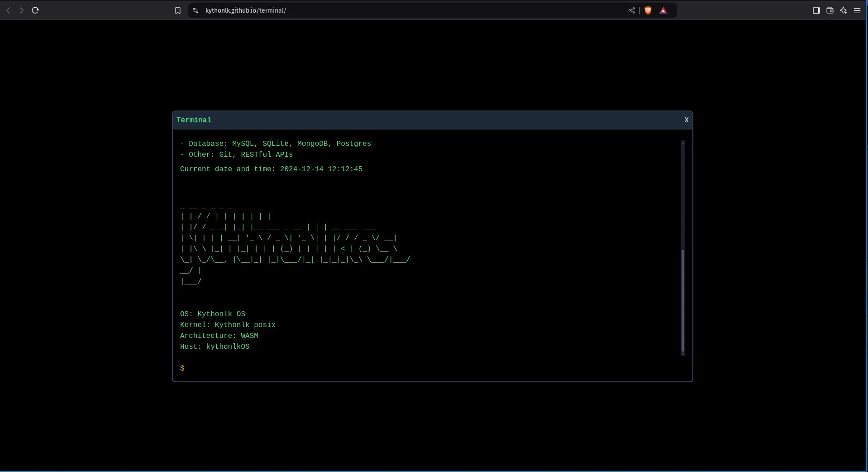Reload the terminal page
The width and height of the screenshot is (868, 472).
tap(35, 10)
